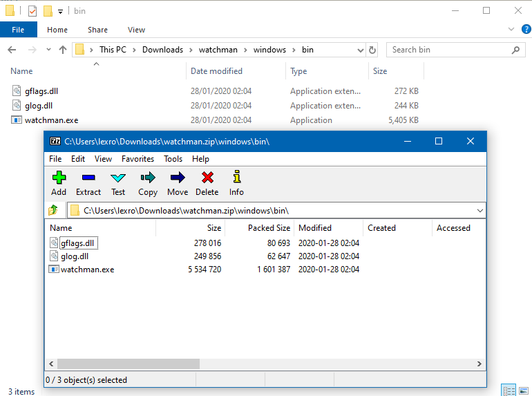
Task: Click the 7-Zip scroll left arrow
Action: (x=51, y=364)
